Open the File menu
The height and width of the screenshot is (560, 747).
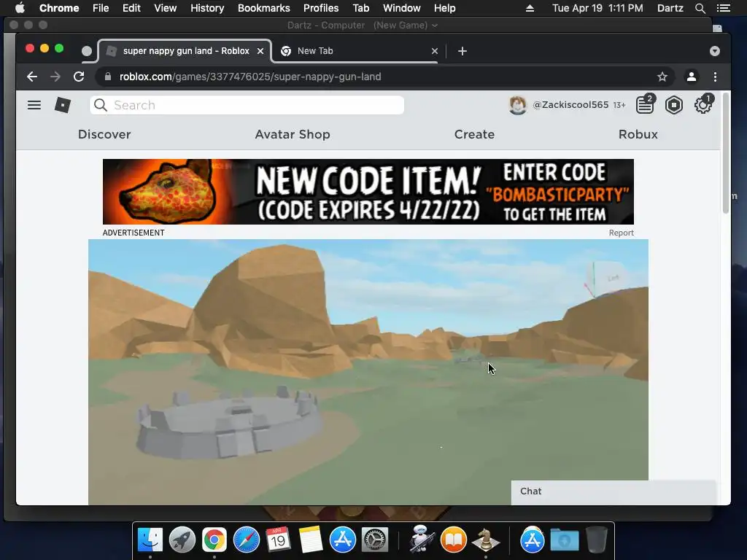click(x=101, y=8)
